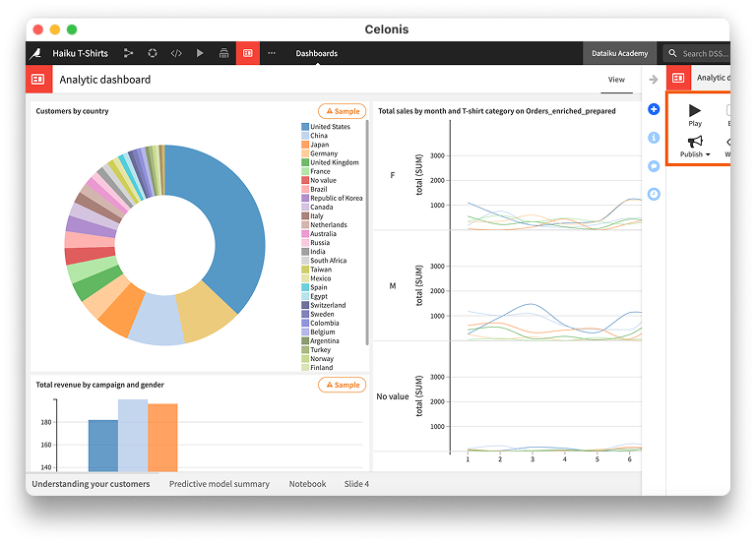The width and height of the screenshot is (756, 543).
Task: Click the red Analytic dashboard icon
Action: point(38,79)
